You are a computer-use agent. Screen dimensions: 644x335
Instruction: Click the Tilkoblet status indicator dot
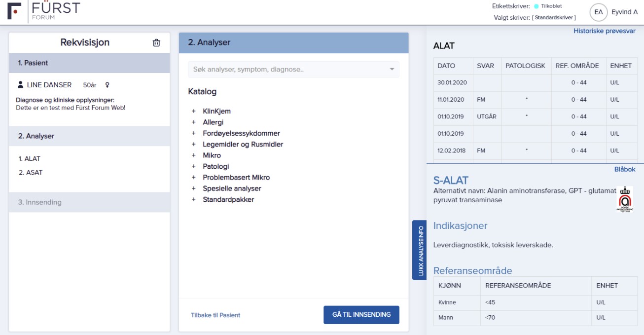(x=537, y=6)
